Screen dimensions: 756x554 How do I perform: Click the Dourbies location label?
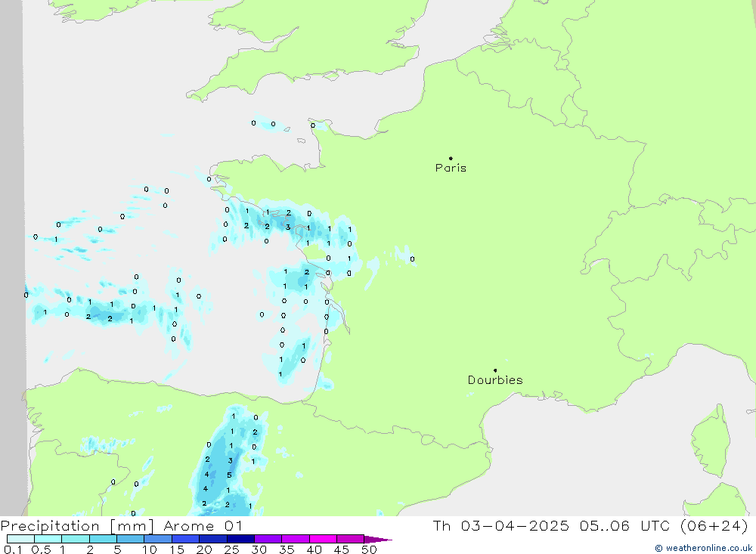[495, 380]
